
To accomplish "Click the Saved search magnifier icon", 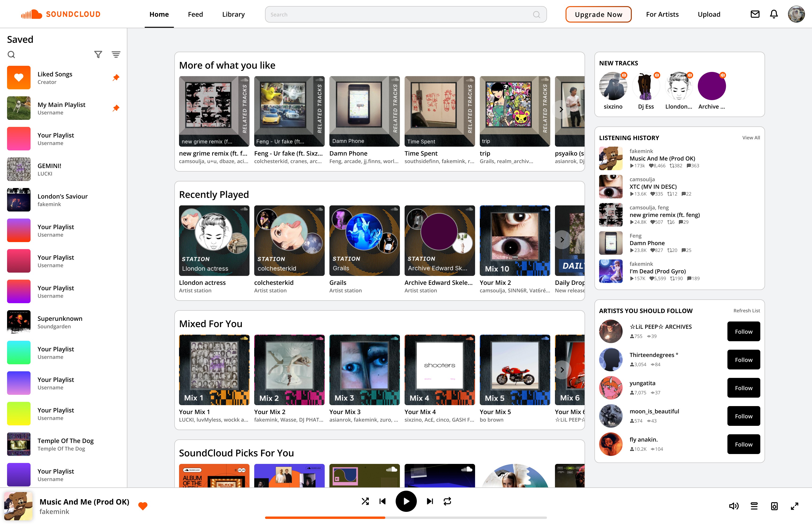I will [11, 55].
